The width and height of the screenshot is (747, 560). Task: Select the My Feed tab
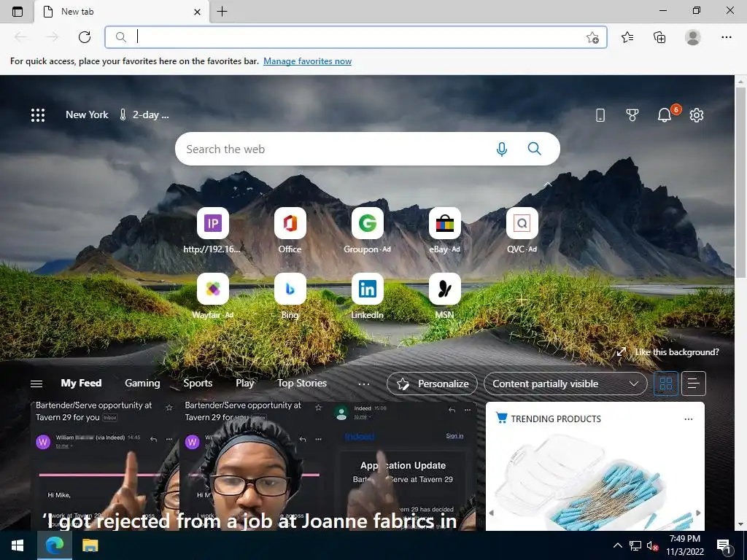tap(81, 383)
